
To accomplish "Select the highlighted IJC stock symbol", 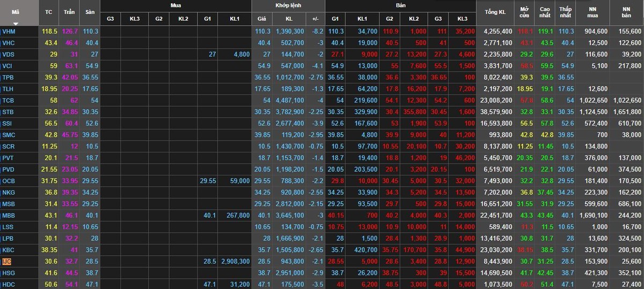I will 6,261.
